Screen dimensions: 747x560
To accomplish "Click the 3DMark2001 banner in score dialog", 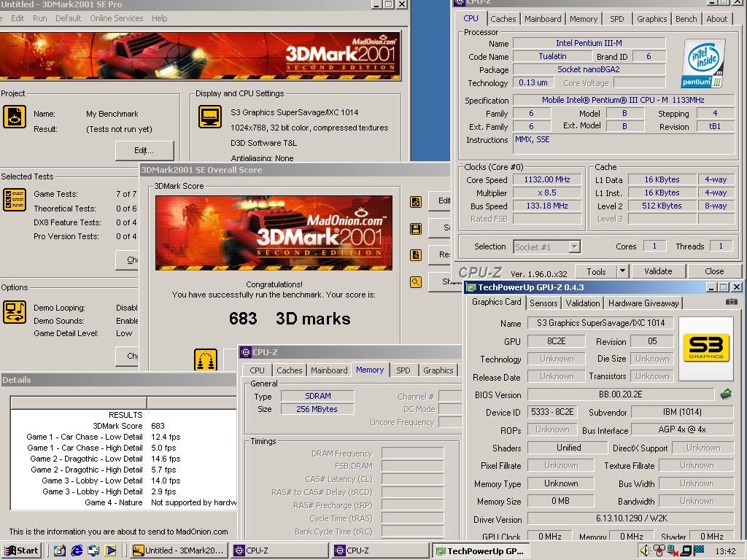I will coord(274,233).
